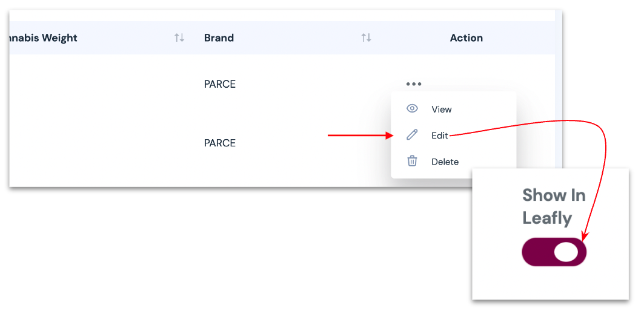
Task: Select the first PARCE brand cell
Action: [x=219, y=84]
